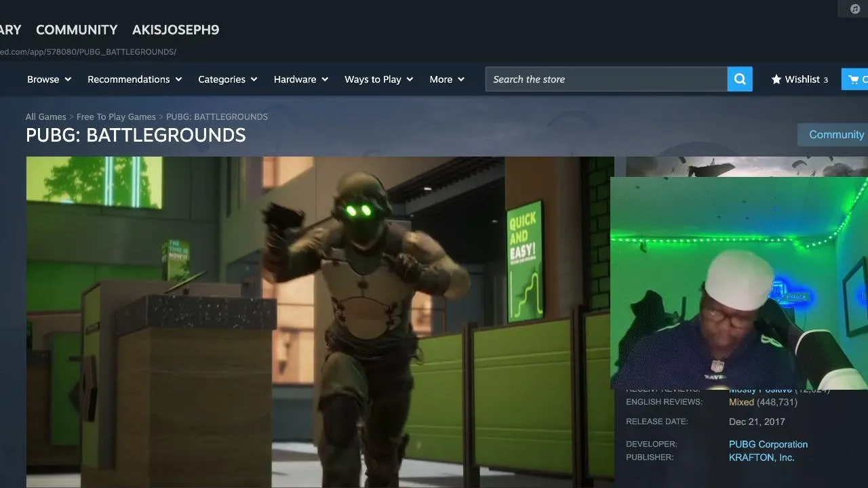The width and height of the screenshot is (868, 488).
Task: Open the PUBG Corporation developer link
Action: point(768,444)
